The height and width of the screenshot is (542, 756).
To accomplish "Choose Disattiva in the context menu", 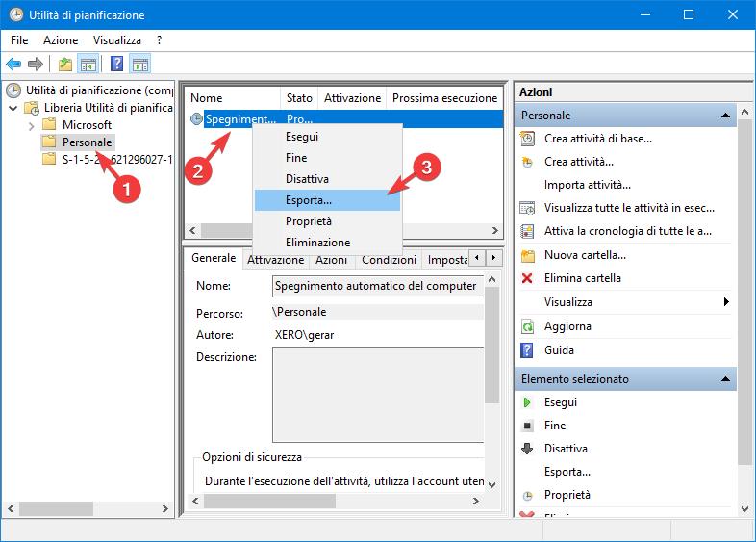I will point(327,179).
